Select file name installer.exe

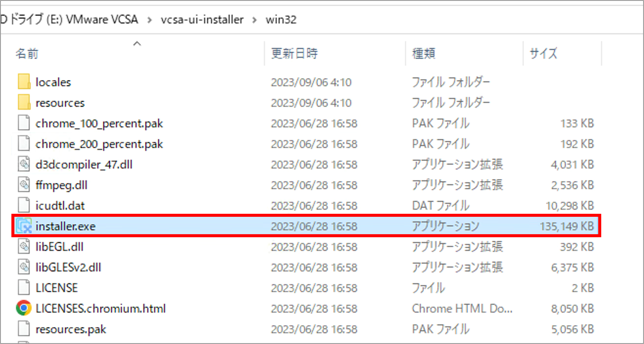(x=66, y=226)
